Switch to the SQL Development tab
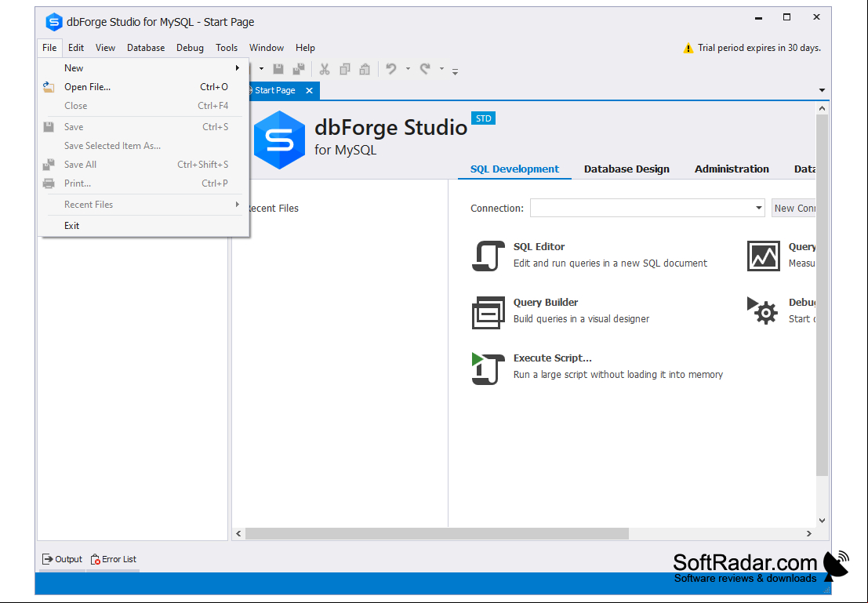Image resolution: width=868 pixels, height=603 pixels. 514,169
